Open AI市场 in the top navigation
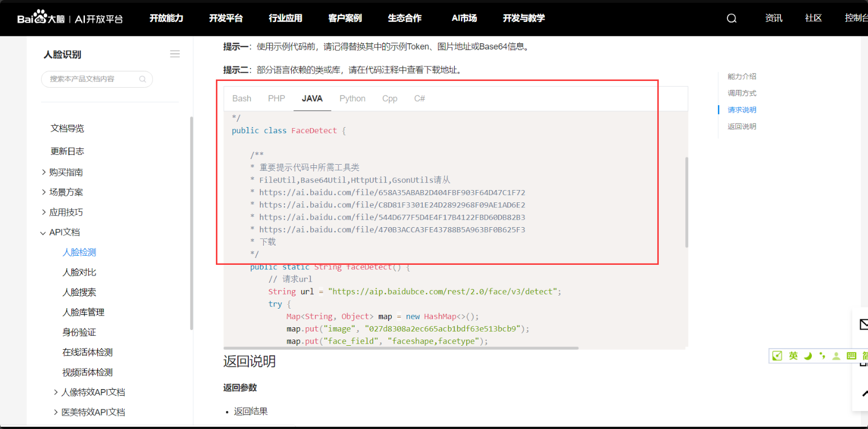 464,18
